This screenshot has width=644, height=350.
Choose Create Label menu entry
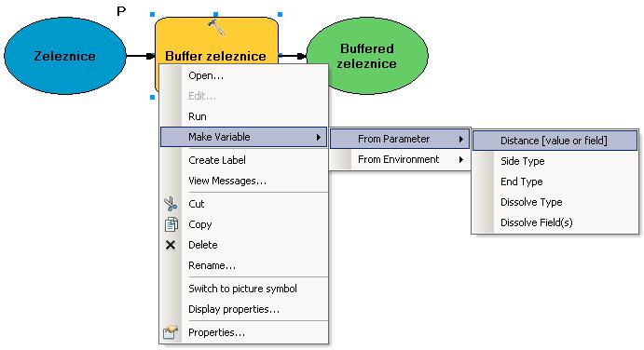click(x=244, y=160)
